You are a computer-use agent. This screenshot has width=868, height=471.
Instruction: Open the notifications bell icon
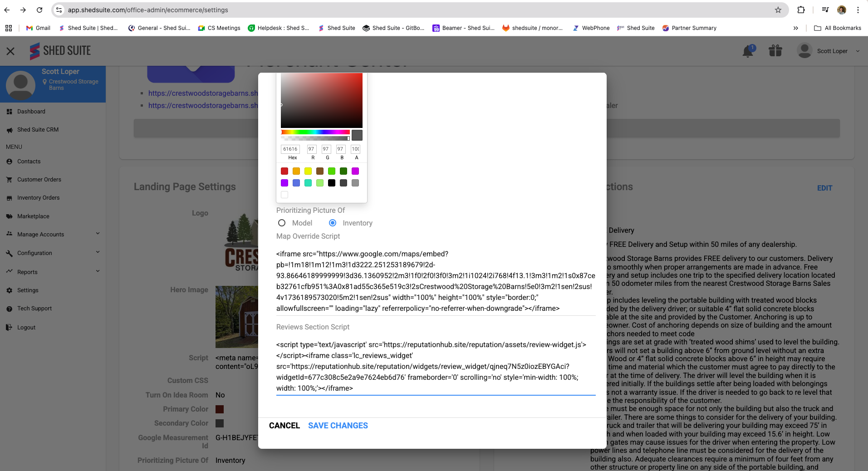tap(748, 51)
